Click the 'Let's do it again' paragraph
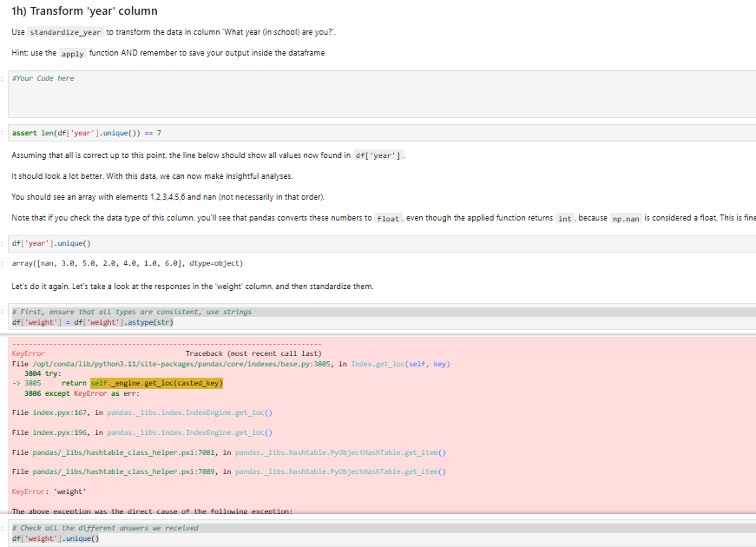Image resolution: width=756 pixels, height=547 pixels. (x=193, y=286)
